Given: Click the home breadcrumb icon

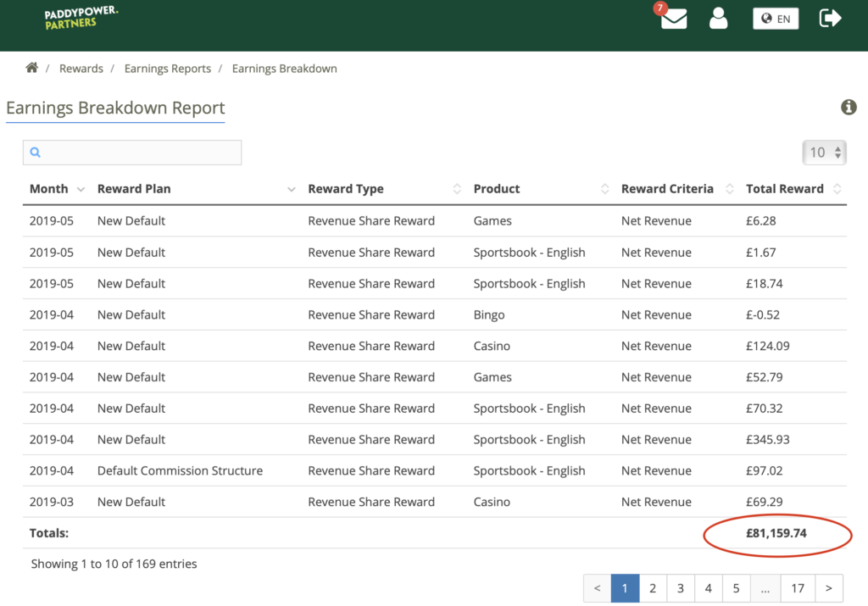Looking at the screenshot, I should click(x=31, y=68).
